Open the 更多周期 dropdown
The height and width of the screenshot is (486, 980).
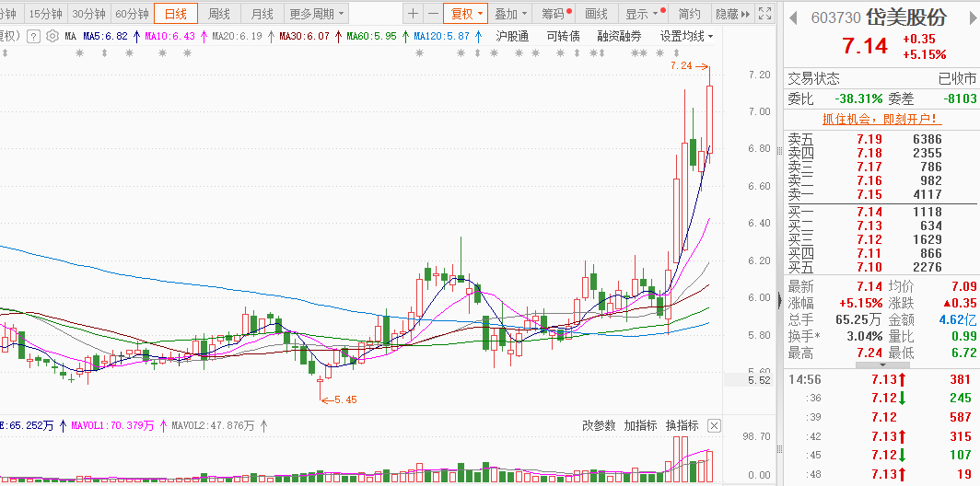(x=316, y=13)
